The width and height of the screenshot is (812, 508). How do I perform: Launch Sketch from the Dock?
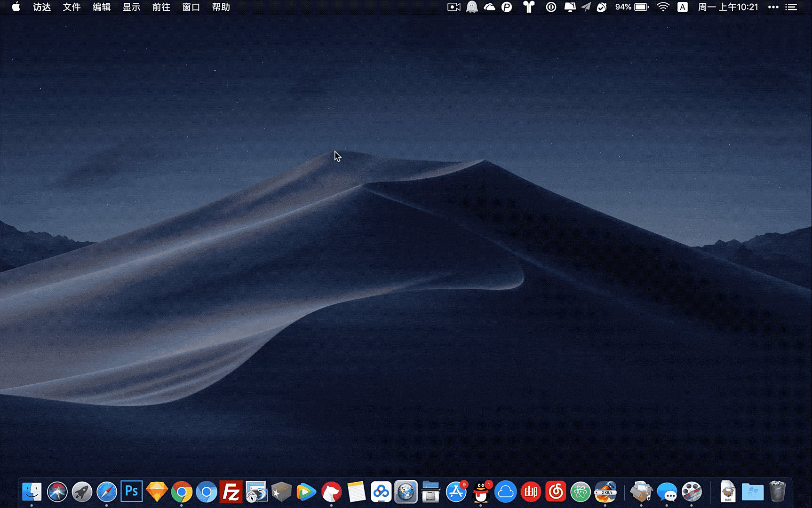click(x=157, y=492)
